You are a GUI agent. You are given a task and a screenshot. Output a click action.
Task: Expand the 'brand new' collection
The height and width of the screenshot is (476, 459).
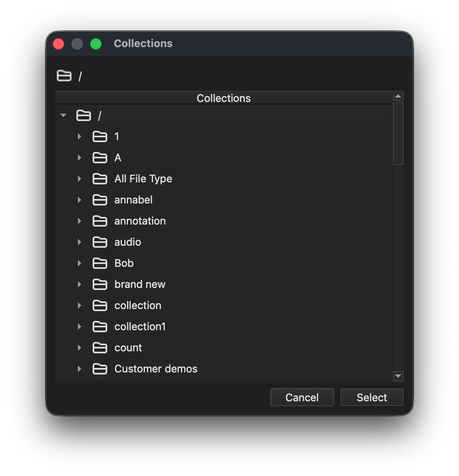80,284
